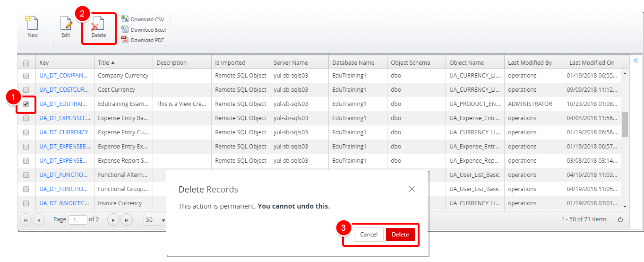Open the UA_DT_COSTCUR... key link
The height and width of the screenshot is (262, 644).
point(64,90)
